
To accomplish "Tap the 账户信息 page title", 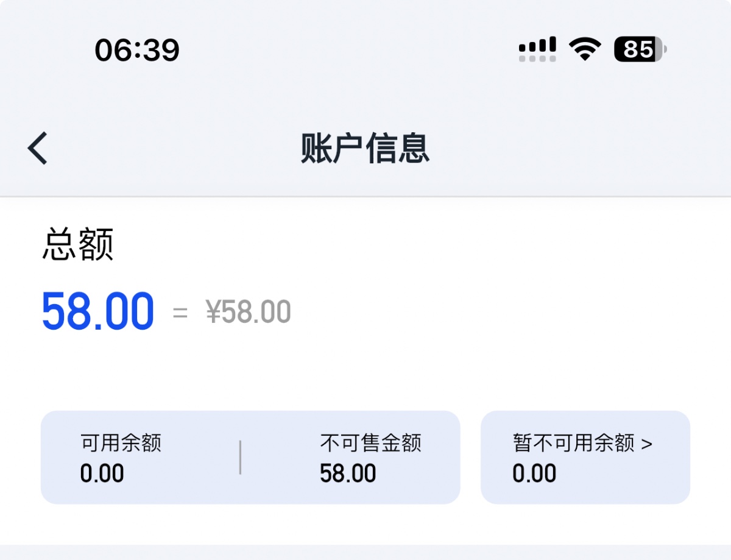I will click(365, 148).
